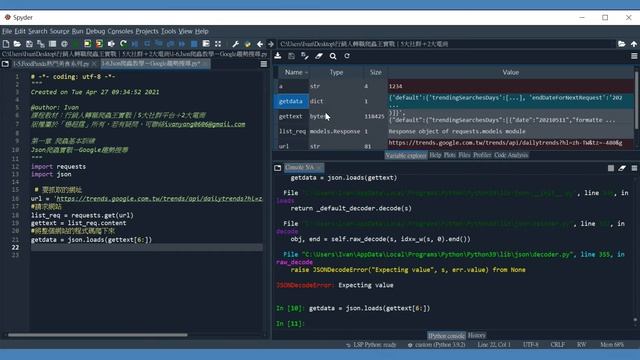Click Save data icon in Variable explorer
640x360 pixels.
(291, 56)
